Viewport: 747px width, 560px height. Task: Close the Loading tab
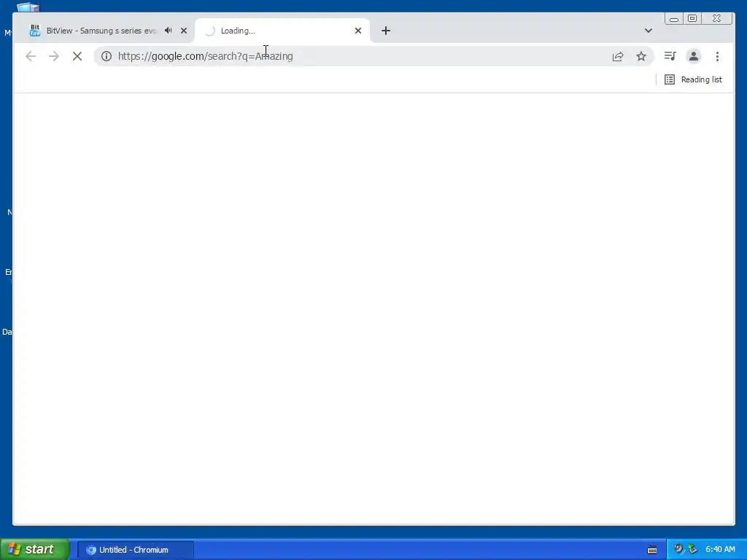[x=358, y=31]
